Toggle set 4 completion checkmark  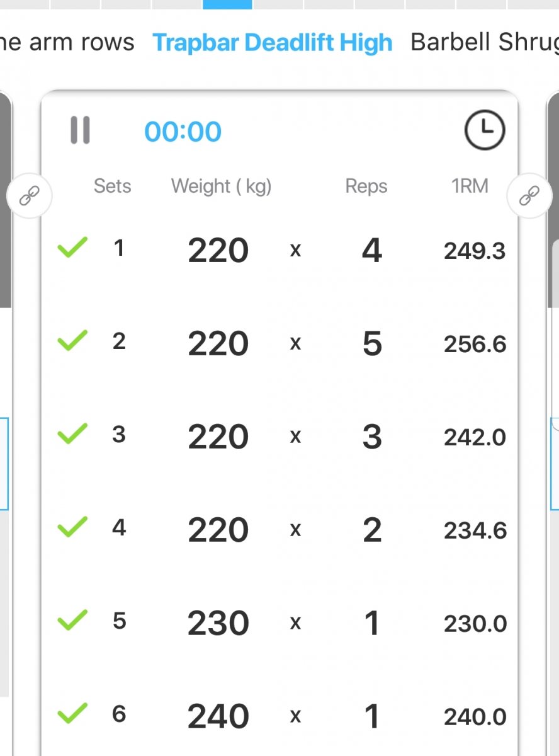(x=72, y=528)
